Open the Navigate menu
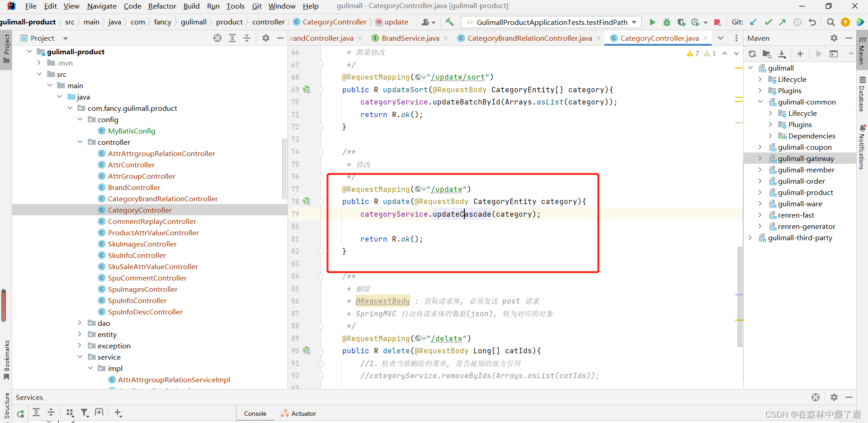Screen dimensions: 868x423 102,6
